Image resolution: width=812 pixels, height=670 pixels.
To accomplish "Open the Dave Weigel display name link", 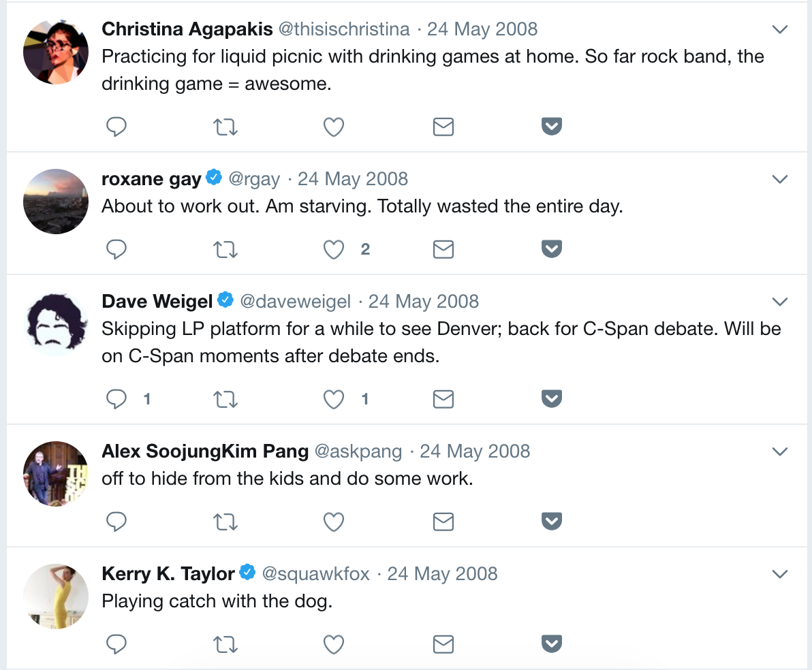I will pos(157,302).
